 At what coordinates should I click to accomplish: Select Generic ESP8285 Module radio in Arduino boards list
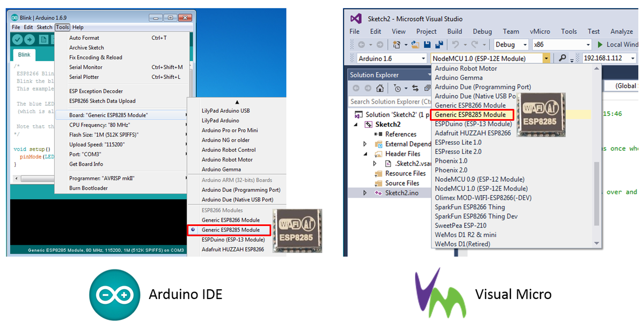(x=193, y=230)
